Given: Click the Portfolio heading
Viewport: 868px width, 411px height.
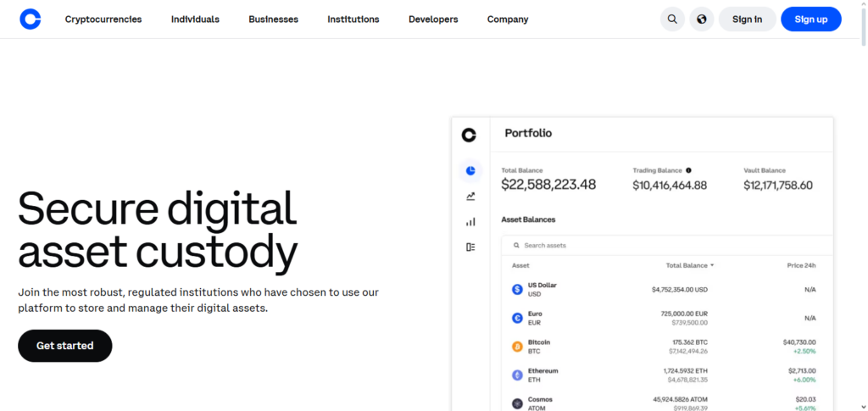Looking at the screenshot, I should click(528, 133).
